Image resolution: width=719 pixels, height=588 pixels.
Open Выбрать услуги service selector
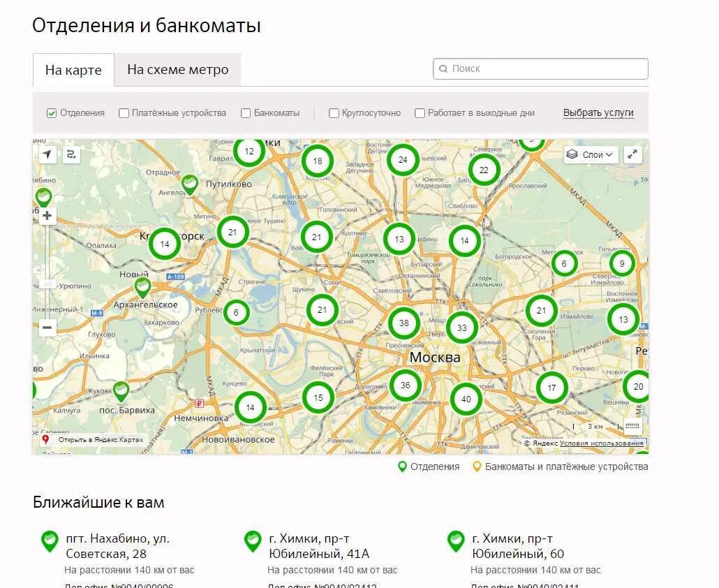click(598, 113)
